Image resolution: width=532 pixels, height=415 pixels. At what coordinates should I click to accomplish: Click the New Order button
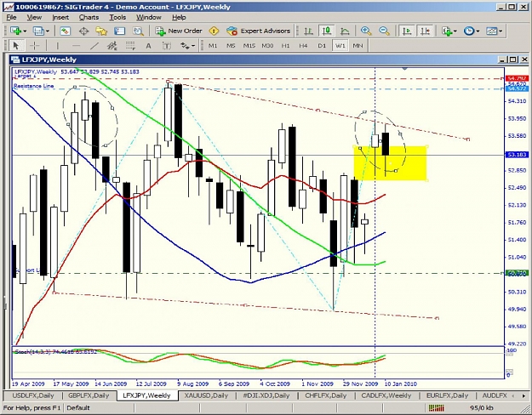179,31
